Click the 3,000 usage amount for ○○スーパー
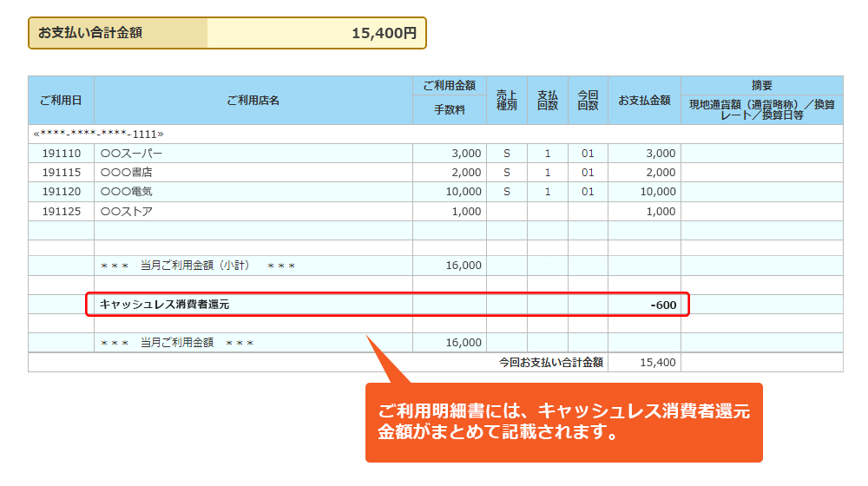The image size is (868, 486). [466, 154]
